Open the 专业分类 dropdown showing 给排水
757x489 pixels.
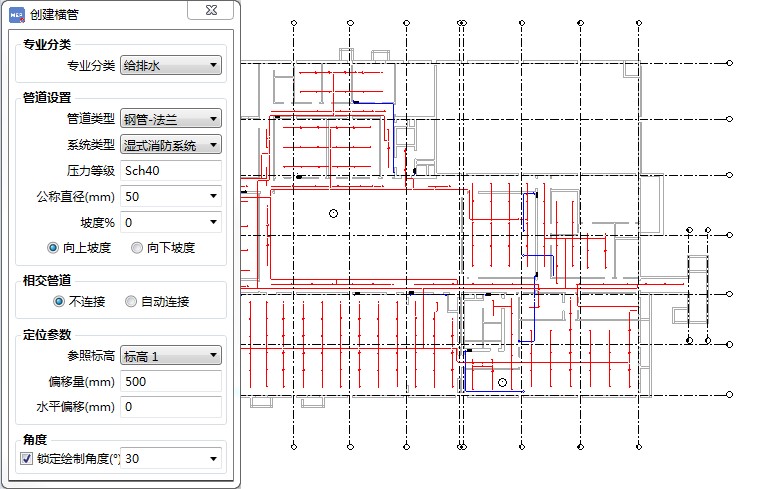pos(171,65)
